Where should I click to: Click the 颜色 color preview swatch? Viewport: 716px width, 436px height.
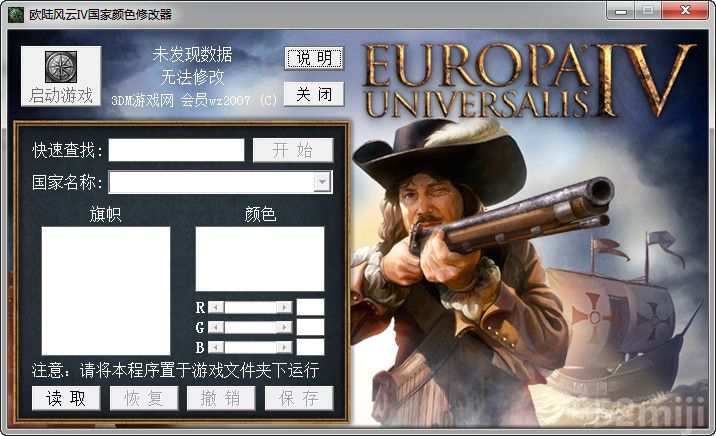pos(259,258)
